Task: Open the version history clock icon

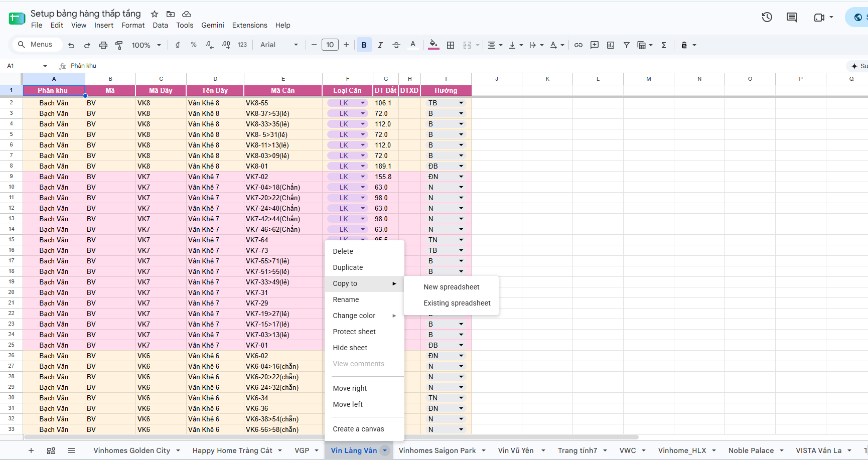Action: [x=767, y=18]
